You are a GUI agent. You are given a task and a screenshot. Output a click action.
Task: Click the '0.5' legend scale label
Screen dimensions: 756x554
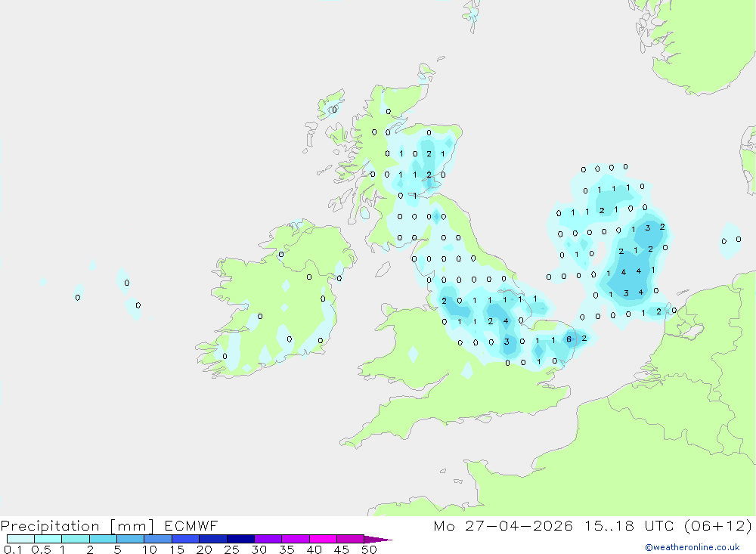[x=41, y=549]
